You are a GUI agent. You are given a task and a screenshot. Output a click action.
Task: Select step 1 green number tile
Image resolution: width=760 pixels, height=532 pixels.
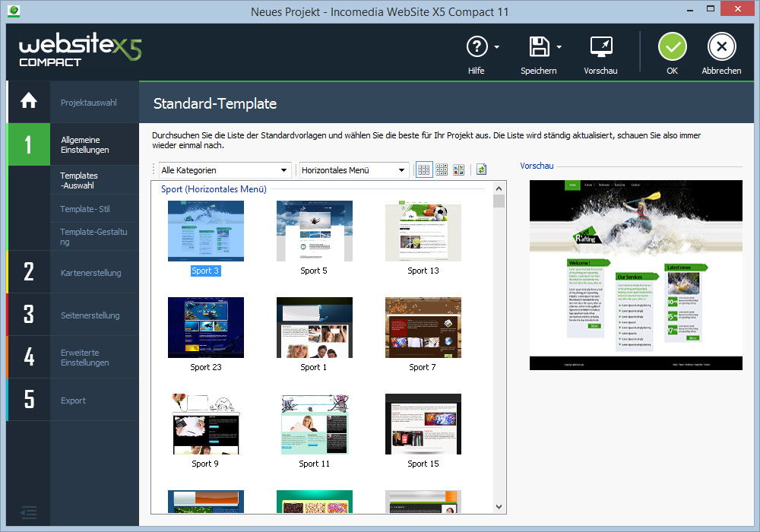pyautogui.click(x=29, y=144)
